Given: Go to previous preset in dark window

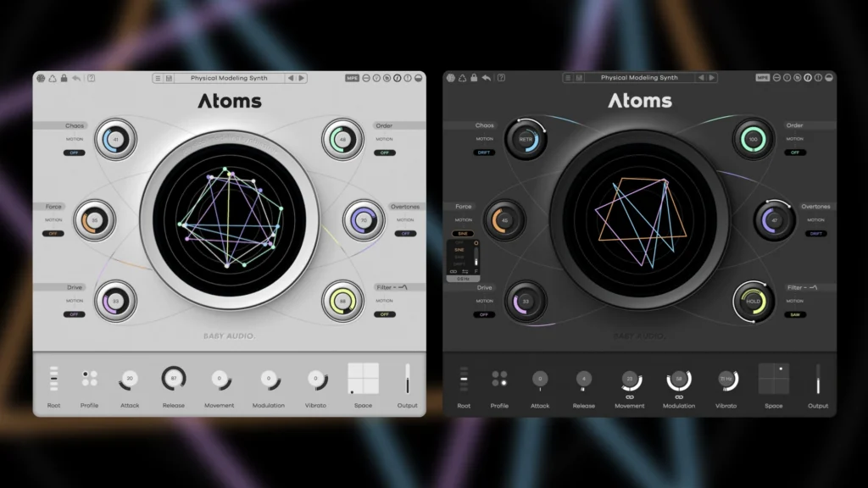Looking at the screenshot, I should click(x=701, y=77).
